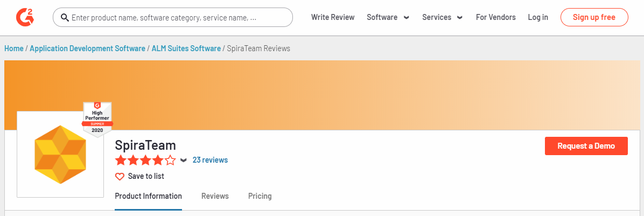Click the search magnifier icon
Viewport: 644px width, 216px height.
65,18
